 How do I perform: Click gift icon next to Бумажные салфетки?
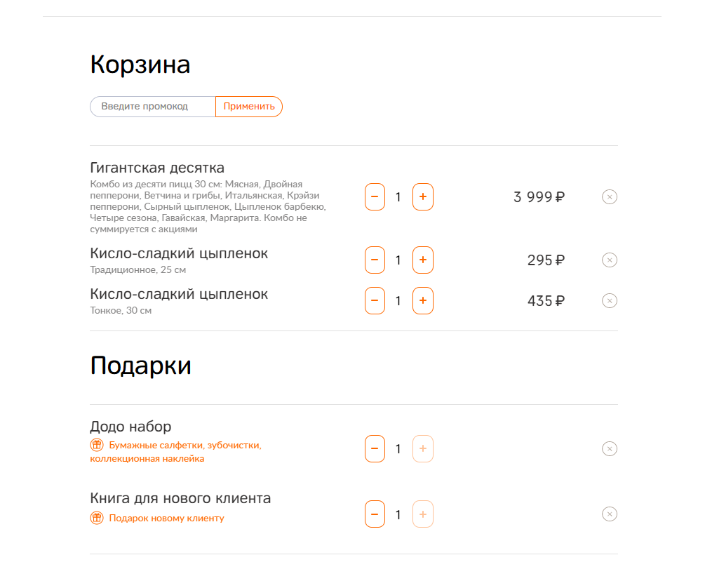(x=97, y=445)
